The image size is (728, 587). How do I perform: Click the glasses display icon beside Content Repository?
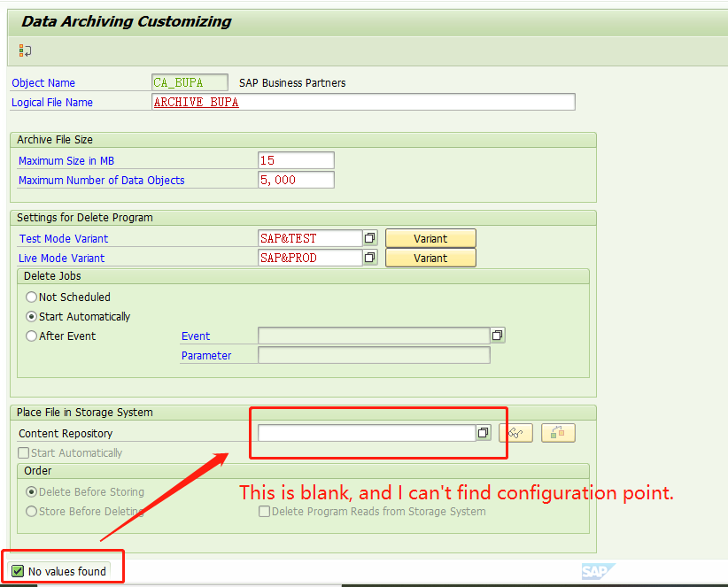[x=515, y=433]
